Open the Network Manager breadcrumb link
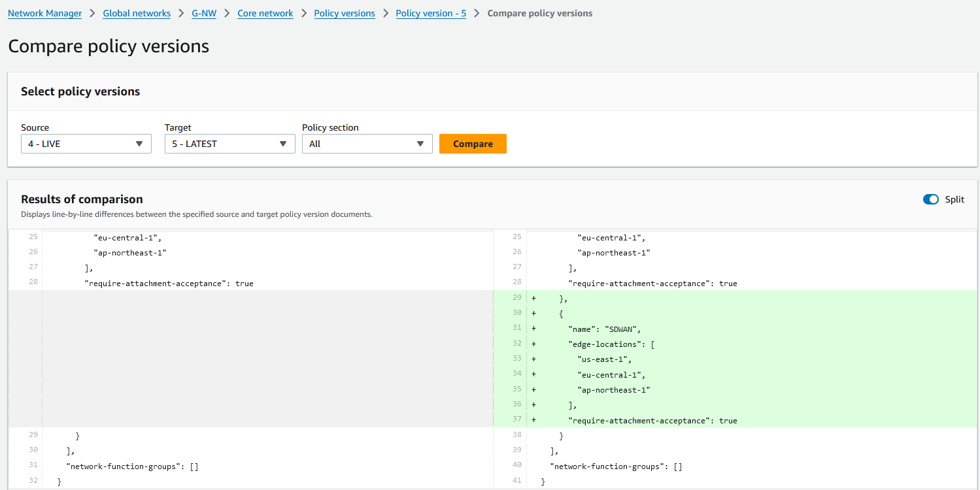The width and height of the screenshot is (980, 490). (x=44, y=13)
